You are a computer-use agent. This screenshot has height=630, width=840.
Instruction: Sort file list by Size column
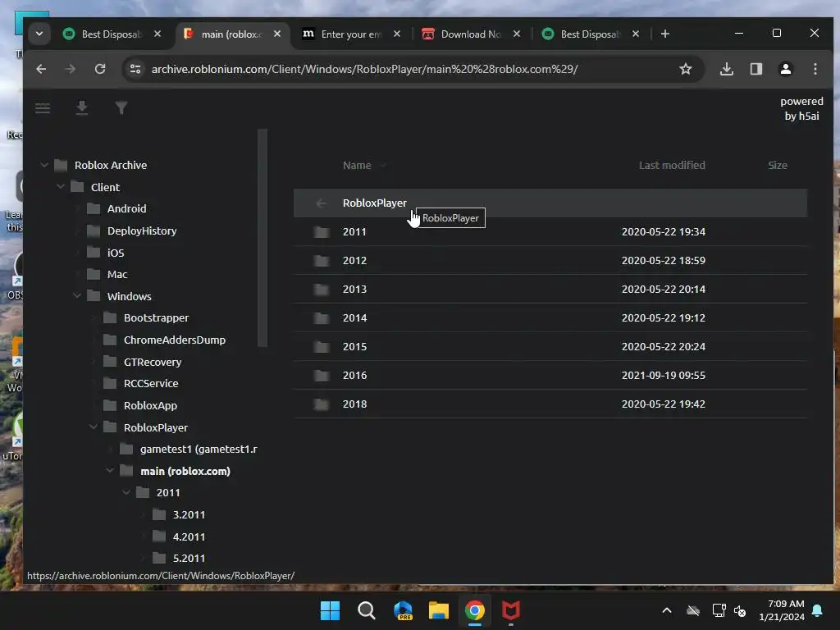pyautogui.click(x=778, y=165)
